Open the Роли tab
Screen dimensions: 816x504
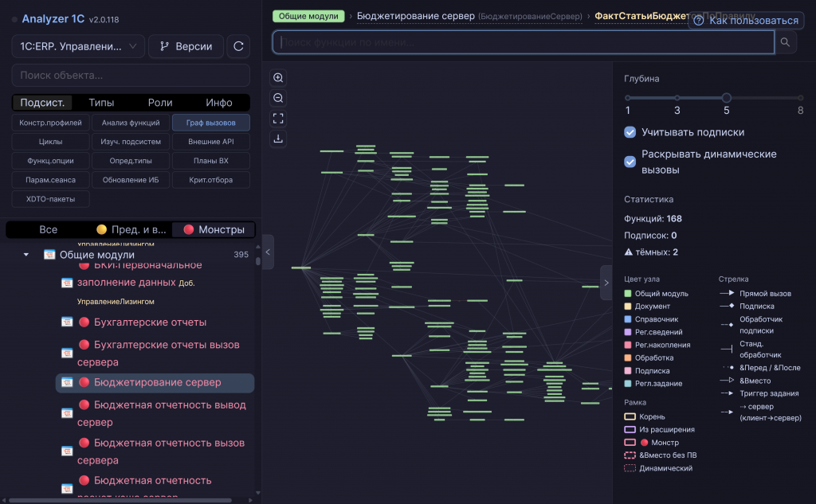point(159,103)
